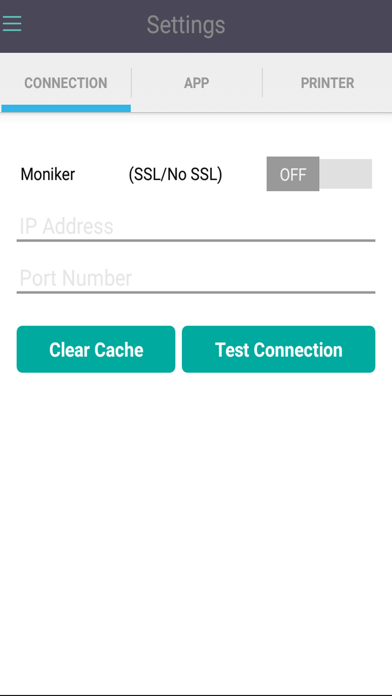Screen dimensions: 392x696
Task: Switch to the CONNECTION tab
Action: (x=66, y=83)
